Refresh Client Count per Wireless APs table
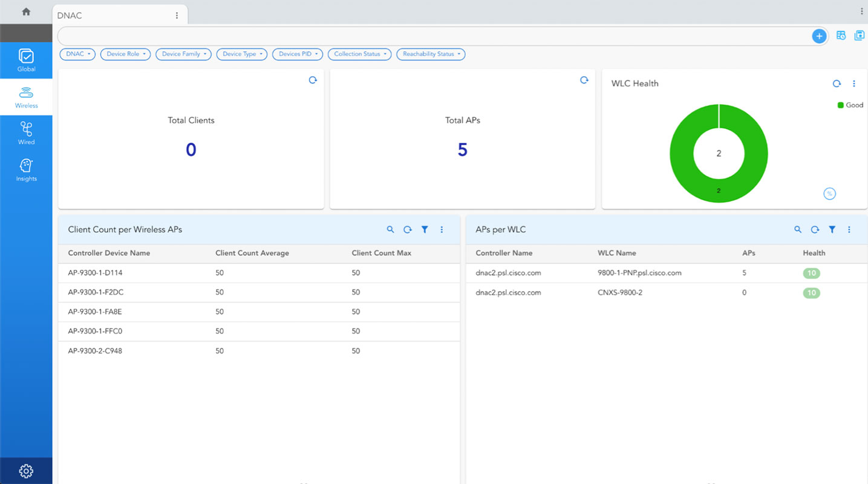This screenshot has height=484, width=868. [x=408, y=230]
